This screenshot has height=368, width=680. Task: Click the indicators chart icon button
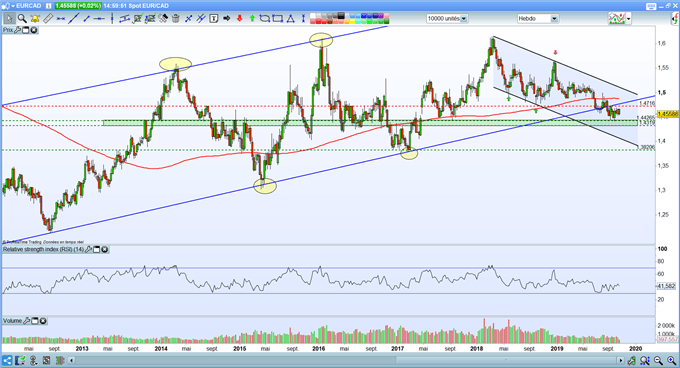coord(617,18)
